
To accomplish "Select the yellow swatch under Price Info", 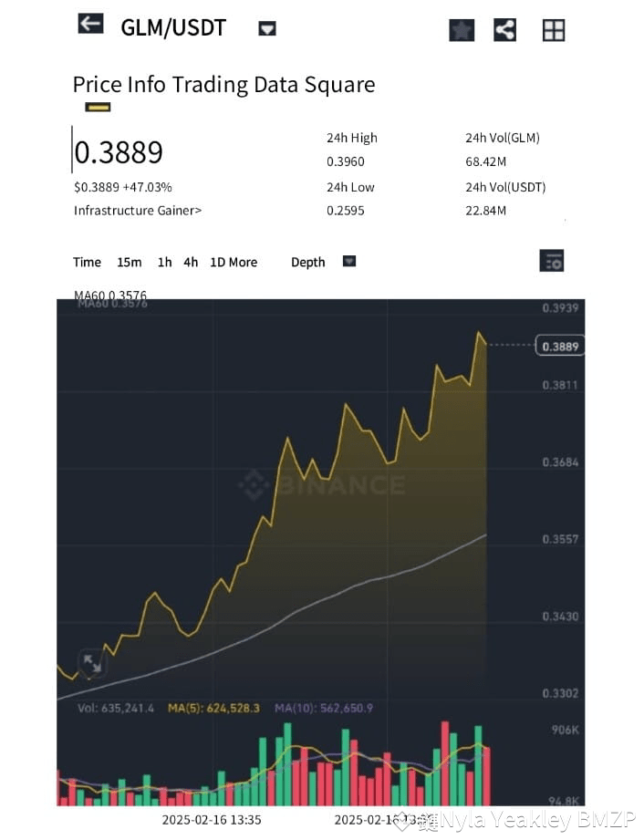I will coord(97,107).
